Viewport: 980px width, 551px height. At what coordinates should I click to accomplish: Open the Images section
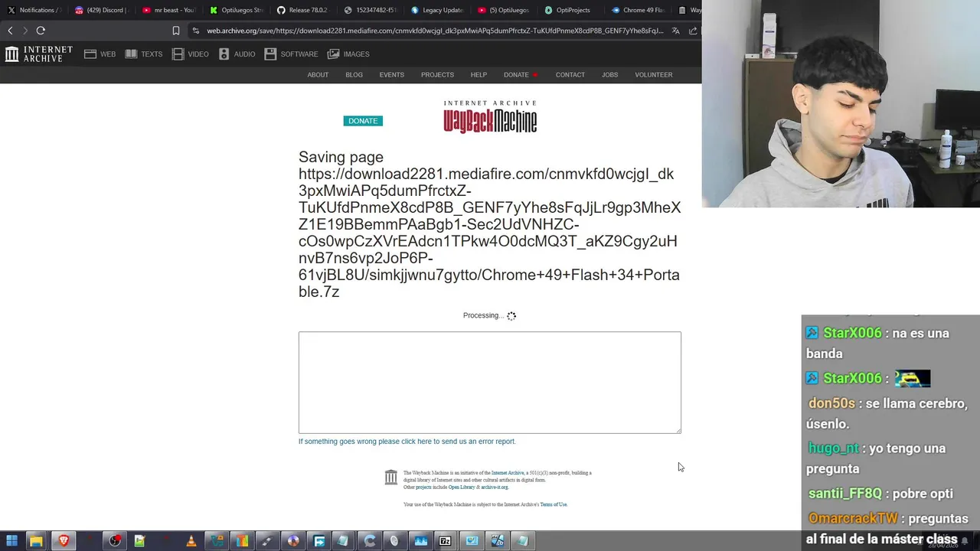click(x=348, y=54)
